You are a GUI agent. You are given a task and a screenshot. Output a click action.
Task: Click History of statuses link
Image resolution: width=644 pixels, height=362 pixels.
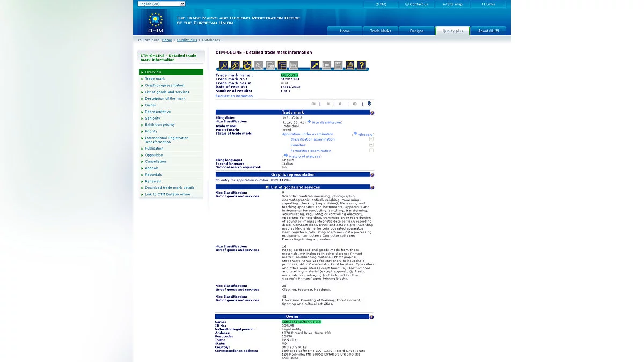click(305, 157)
